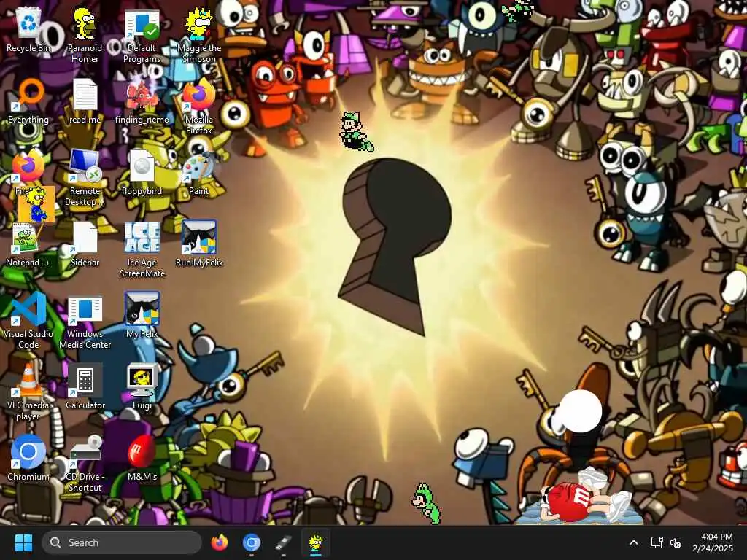Click the pen-shaped taskbar app icon
The width and height of the screenshot is (747, 560).
[283, 542]
